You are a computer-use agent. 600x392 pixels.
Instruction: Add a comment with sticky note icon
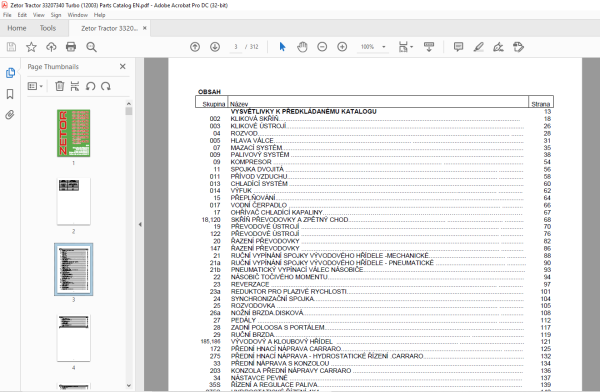458,47
